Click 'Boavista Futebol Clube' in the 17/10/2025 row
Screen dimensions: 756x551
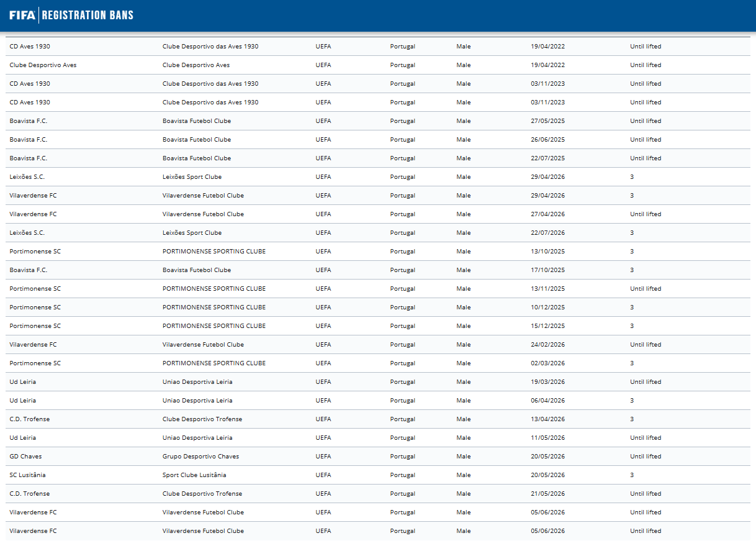point(197,270)
